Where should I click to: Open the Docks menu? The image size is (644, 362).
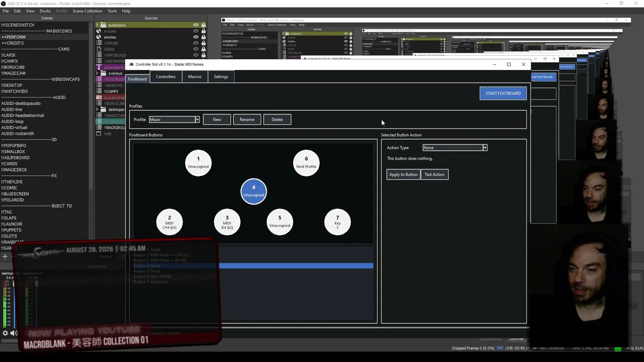pos(45,11)
